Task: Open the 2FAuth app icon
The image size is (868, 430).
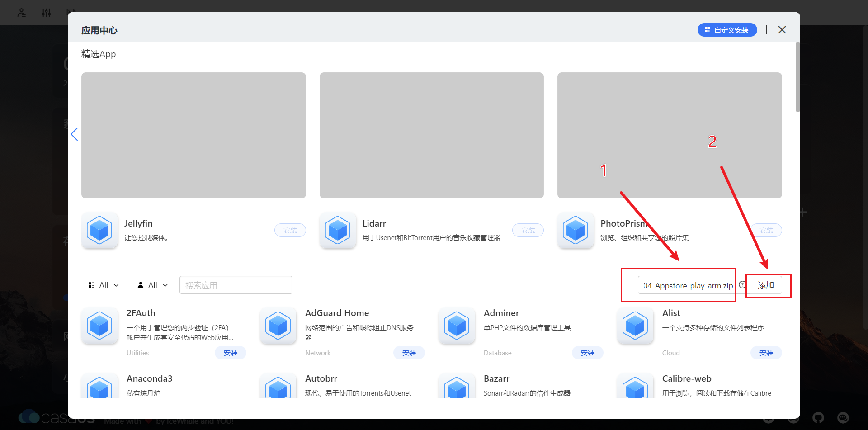Action: [100, 326]
